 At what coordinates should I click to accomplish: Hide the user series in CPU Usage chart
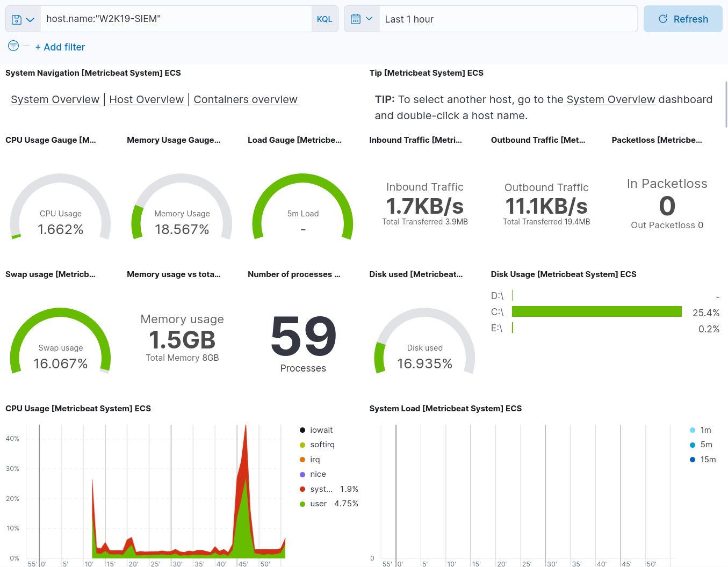tap(319, 503)
